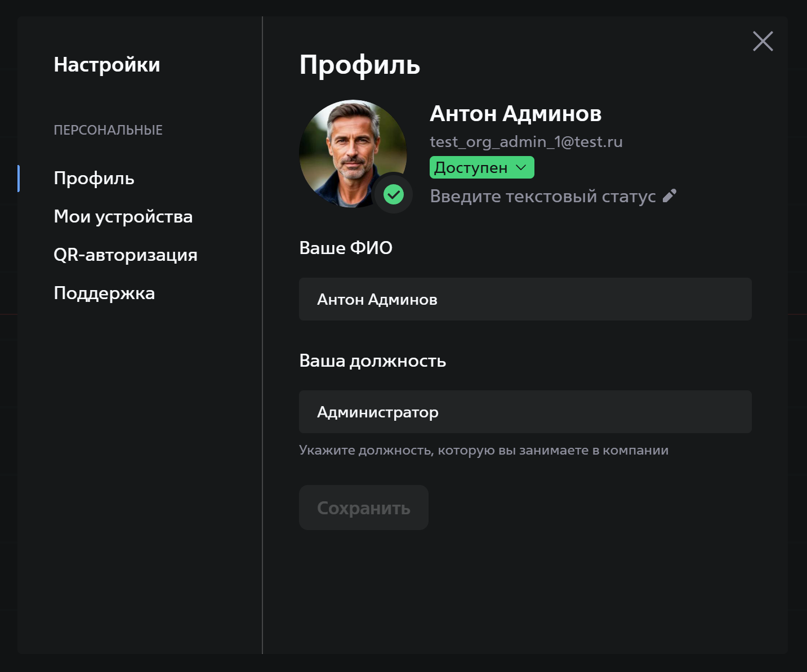Open Мои устройства settings section
This screenshot has width=807, height=672.
pos(123,216)
